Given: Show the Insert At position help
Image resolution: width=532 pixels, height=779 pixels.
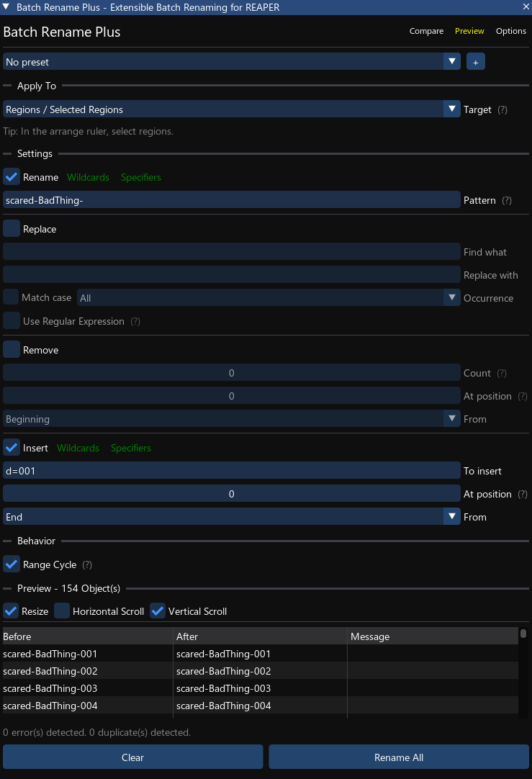Looking at the screenshot, I should tap(522, 495).
